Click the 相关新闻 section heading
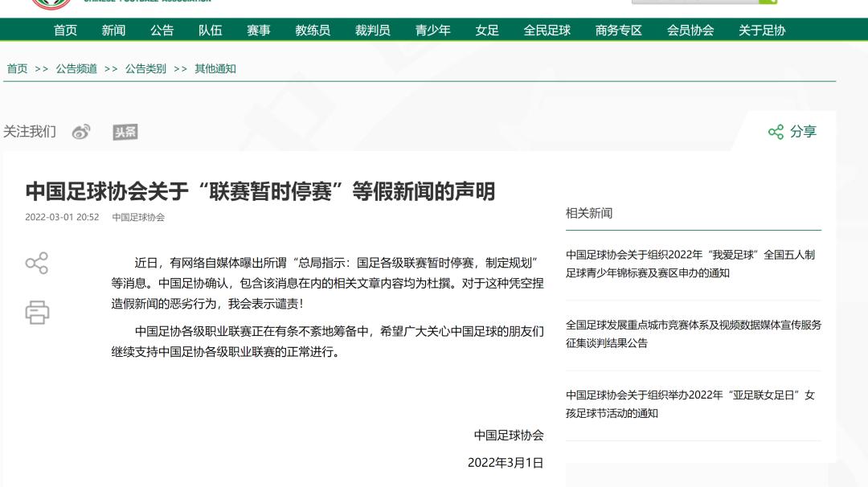868x487 pixels. pos(589,213)
